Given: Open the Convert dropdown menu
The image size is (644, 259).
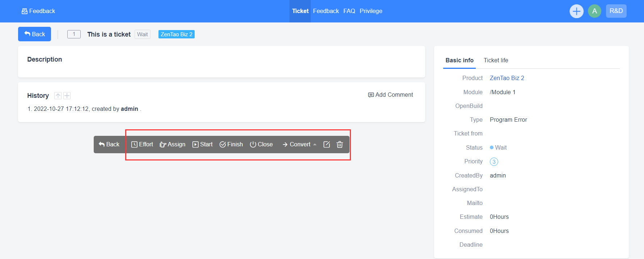Looking at the screenshot, I should pos(299,145).
